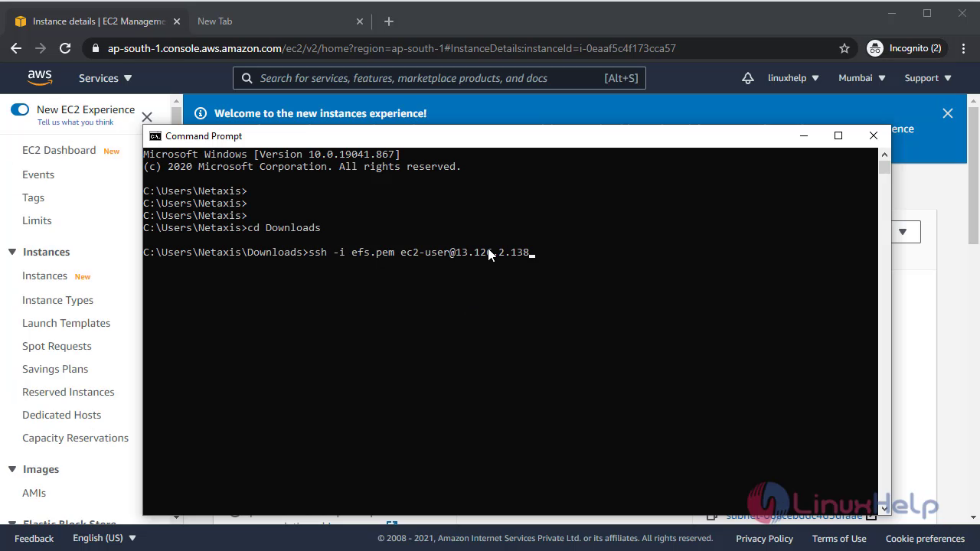Open the Privacy Policy link
The image size is (980, 551).
[764, 538]
